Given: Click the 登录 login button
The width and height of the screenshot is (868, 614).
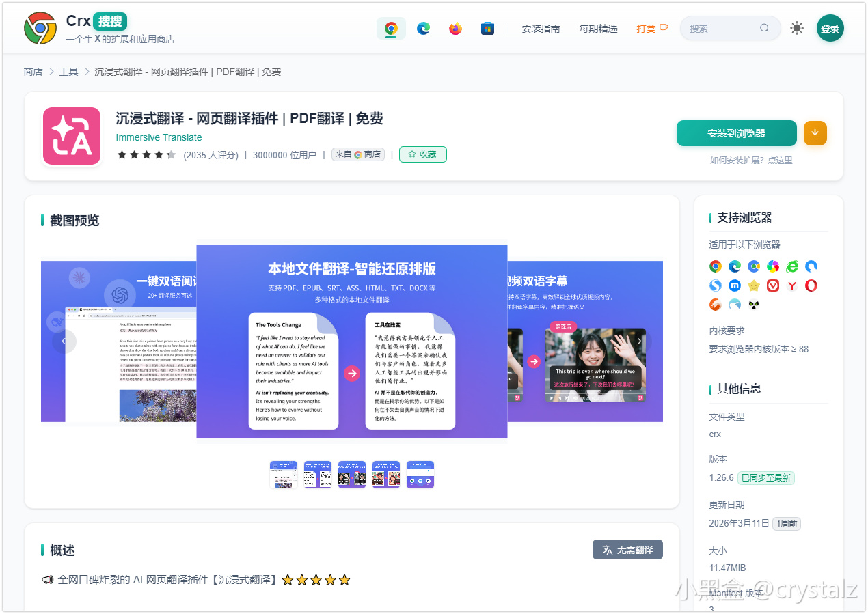Looking at the screenshot, I should coord(830,29).
